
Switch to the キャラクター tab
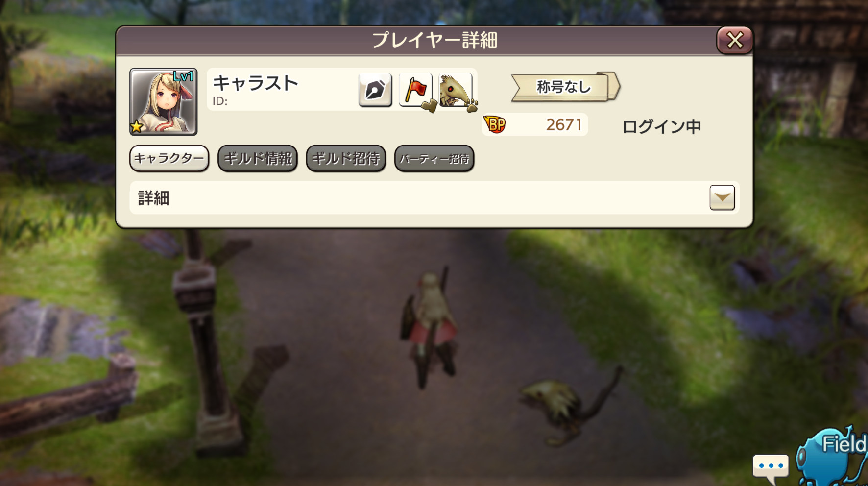click(169, 158)
